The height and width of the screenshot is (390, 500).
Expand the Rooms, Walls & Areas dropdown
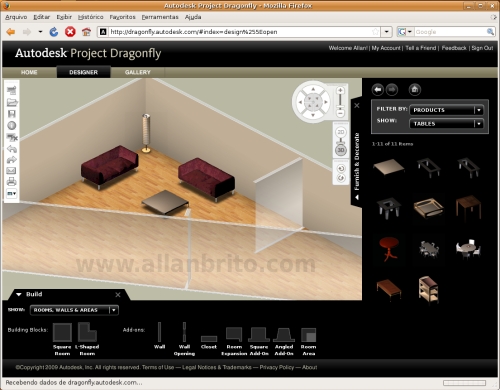tap(74, 310)
